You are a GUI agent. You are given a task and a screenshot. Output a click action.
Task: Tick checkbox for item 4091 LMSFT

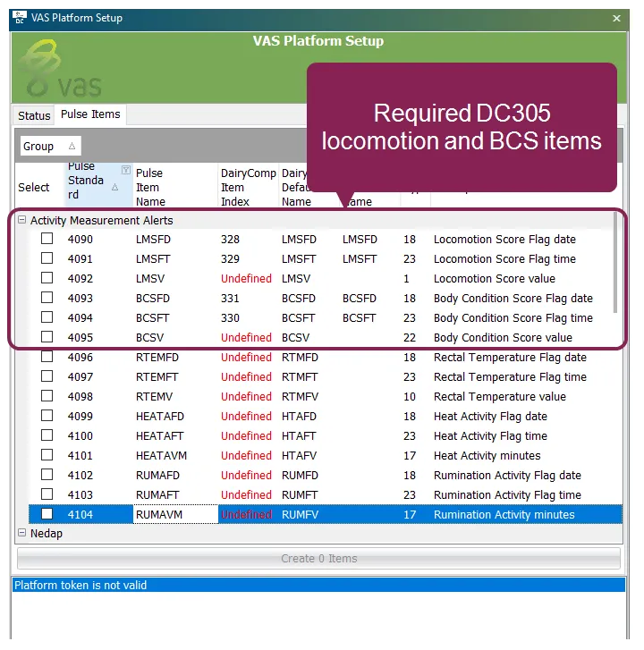[47, 257]
